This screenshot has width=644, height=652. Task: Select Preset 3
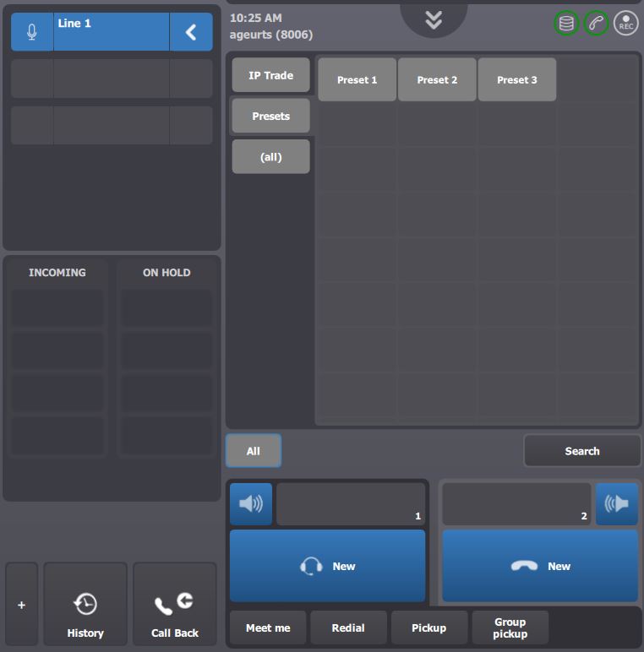point(516,80)
